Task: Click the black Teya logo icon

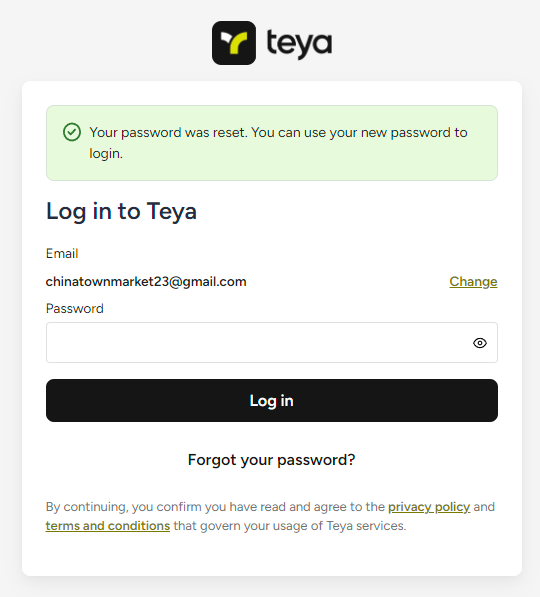Action: (x=234, y=43)
